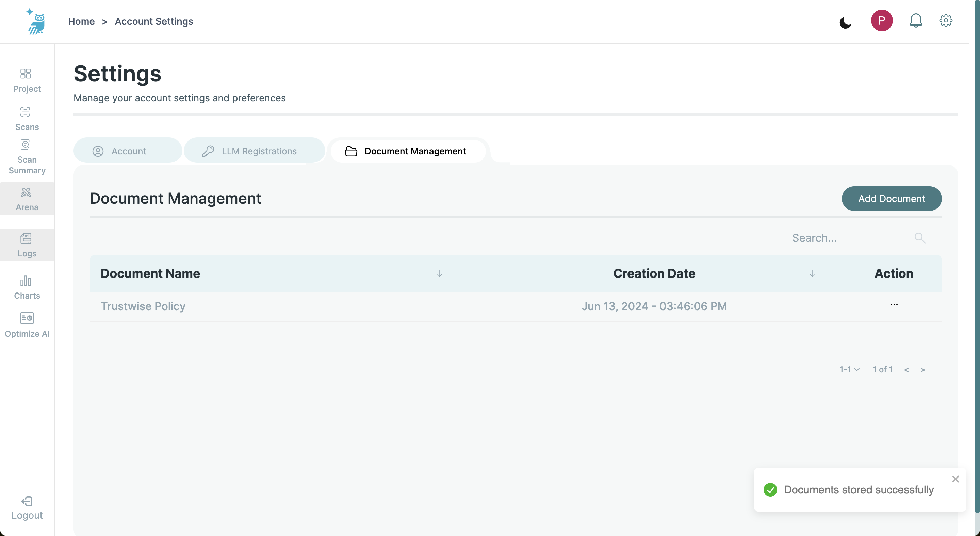This screenshot has width=980, height=536.
Task: Open Scan Summary from sidebar
Action: pos(27,157)
